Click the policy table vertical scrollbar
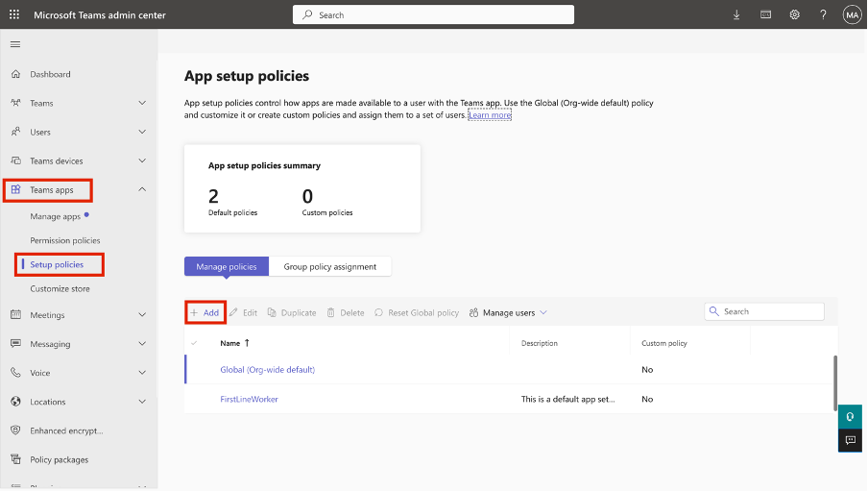 point(835,383)
